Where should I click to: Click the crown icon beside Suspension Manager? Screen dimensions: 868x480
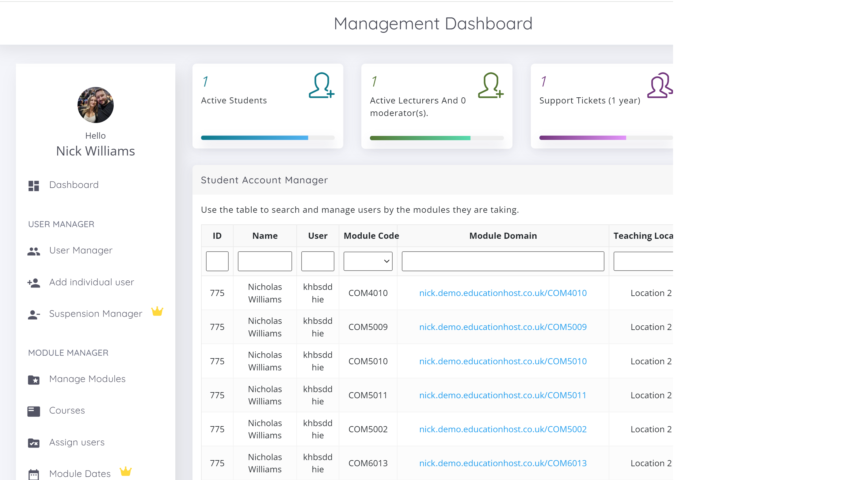(157, 311)
